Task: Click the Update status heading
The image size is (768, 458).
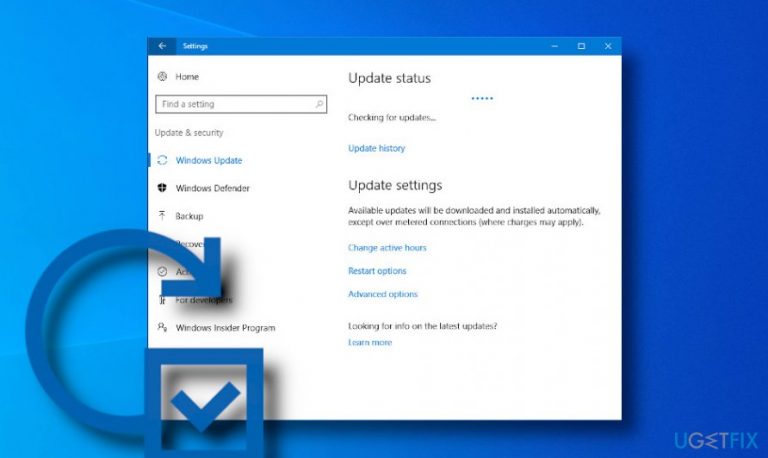Action: tap(389, 78)
